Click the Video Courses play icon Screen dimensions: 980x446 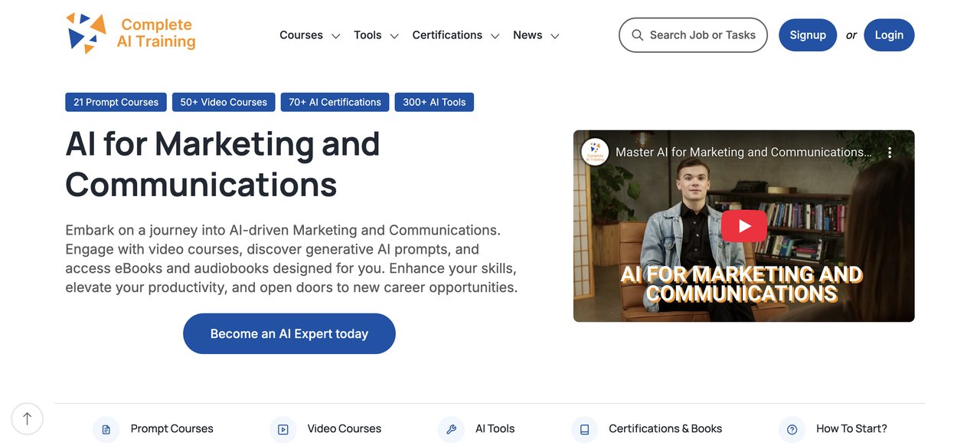[283, 429]
